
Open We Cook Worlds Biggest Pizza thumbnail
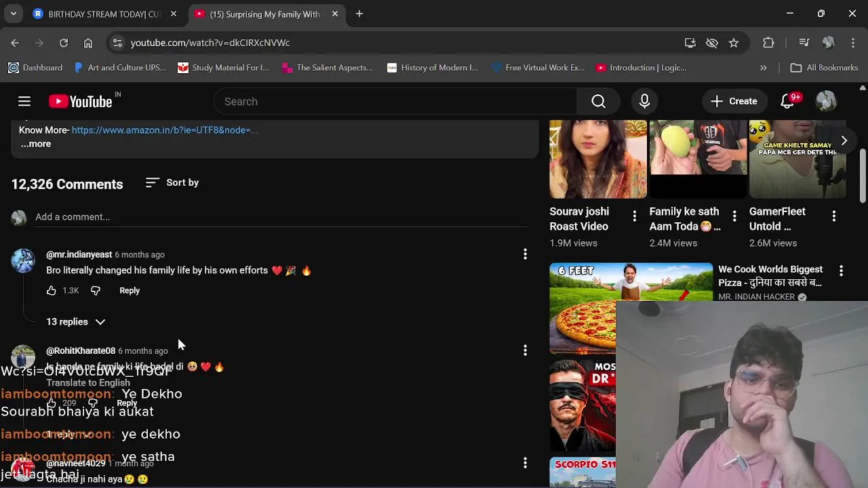point(631,308)
